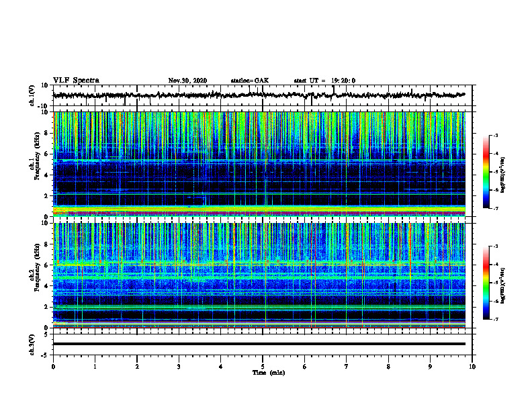Click the thick black ch.3 voltage line
Viewport: 532px width, 411px height.
pos(259,344)
